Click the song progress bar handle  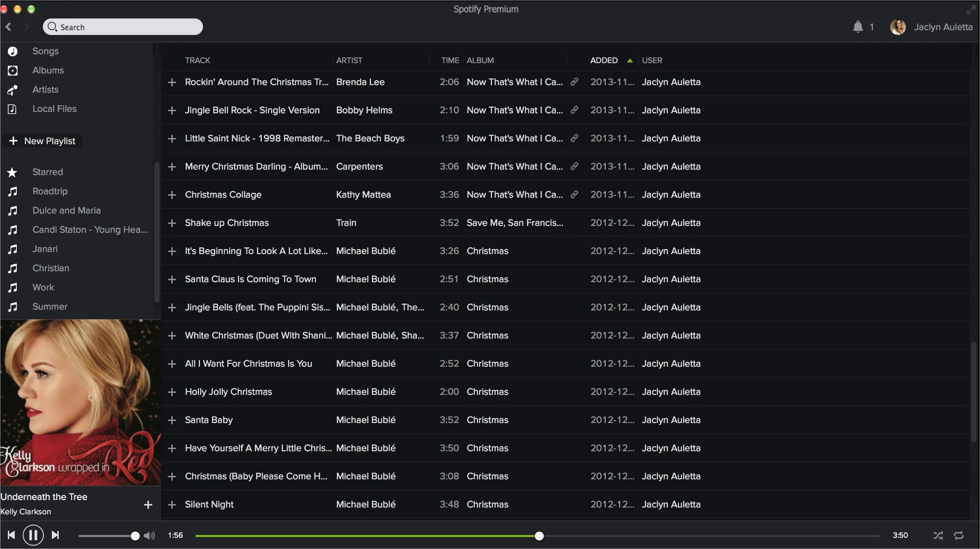coord(539,536)
